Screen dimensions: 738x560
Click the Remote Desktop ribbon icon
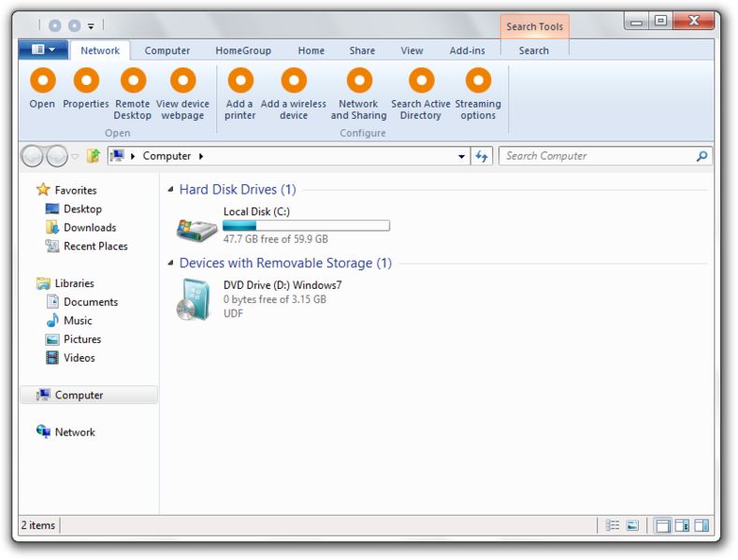coord(133,80)
